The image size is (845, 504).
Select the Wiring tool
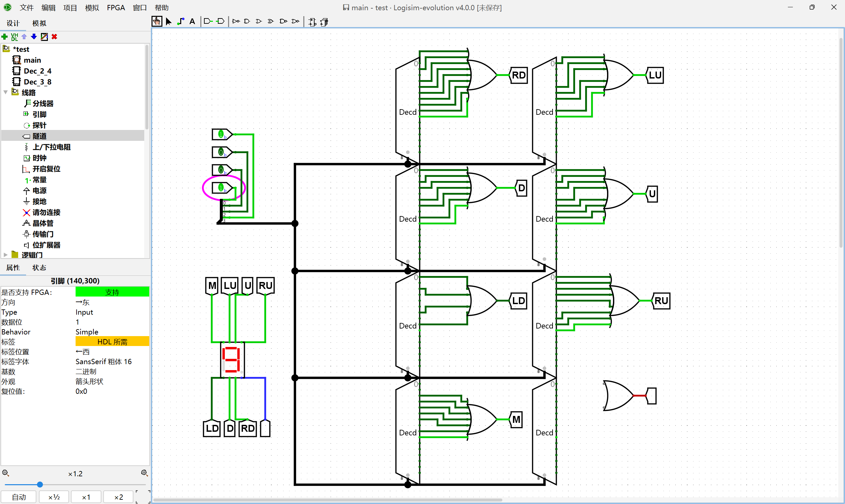181,21
